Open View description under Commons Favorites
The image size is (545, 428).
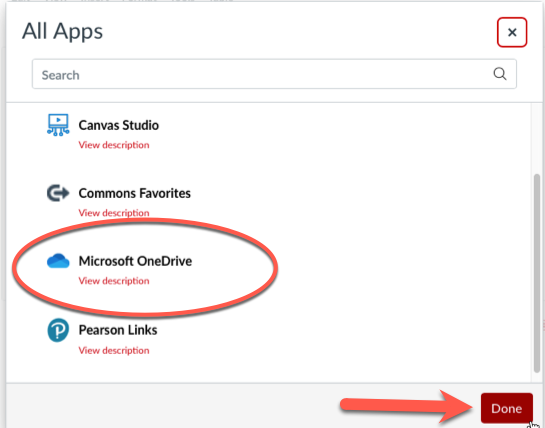(114, 212)
